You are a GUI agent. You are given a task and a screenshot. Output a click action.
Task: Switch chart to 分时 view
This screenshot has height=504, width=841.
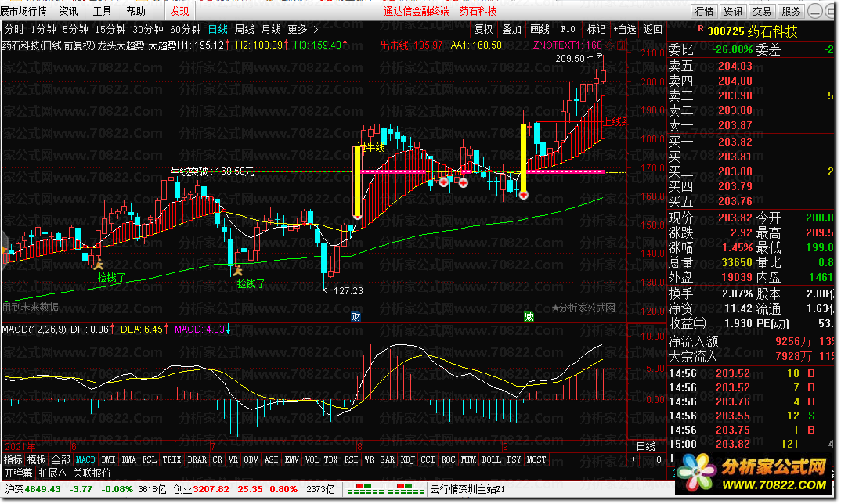[14, 30]
